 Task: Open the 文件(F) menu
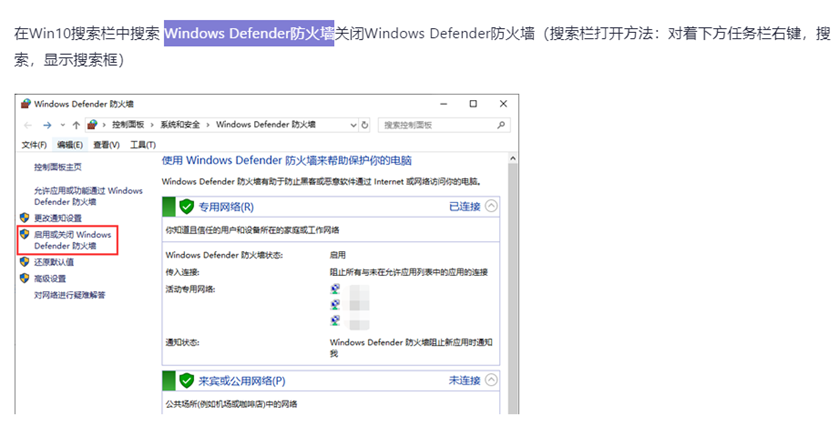tap(34, 145)
